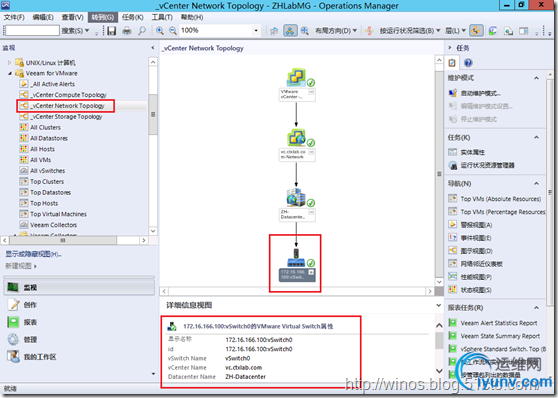Switch to the 报表 workspace
Image resolution: width=558 pixels, height=398 pixels.
click(x=79, y=322)
